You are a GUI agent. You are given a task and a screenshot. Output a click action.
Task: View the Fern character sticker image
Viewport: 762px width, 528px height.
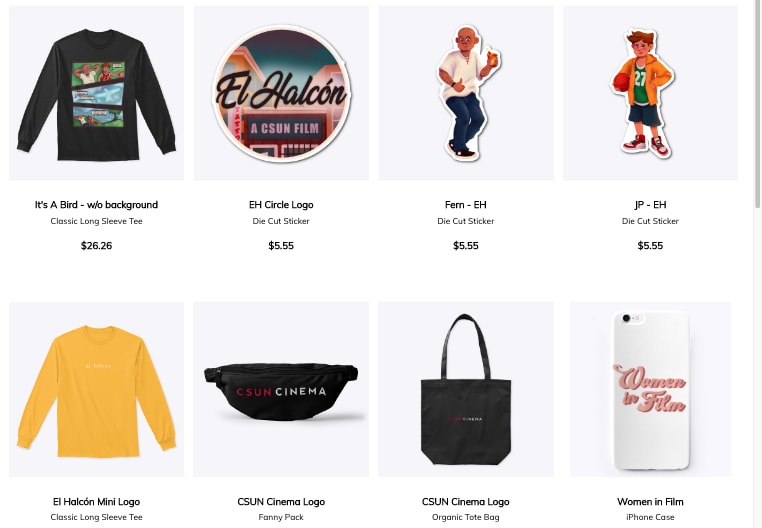pos(466,93)
